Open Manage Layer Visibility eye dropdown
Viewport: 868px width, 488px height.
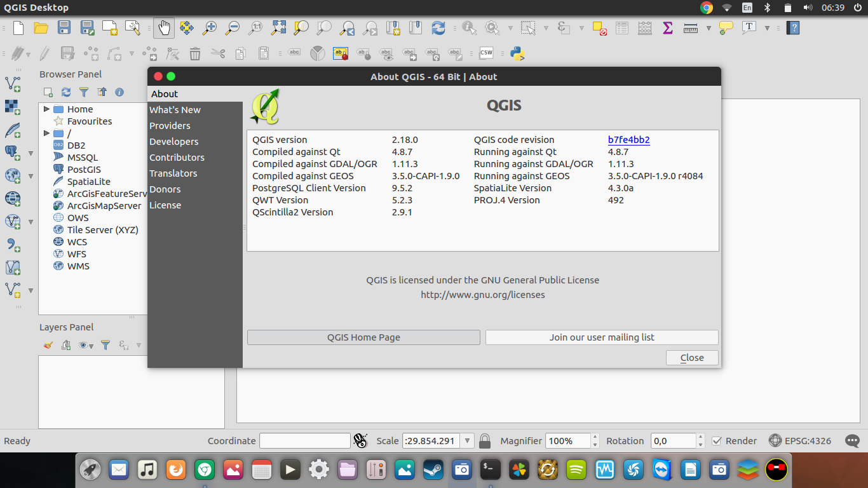click(86, 345)
